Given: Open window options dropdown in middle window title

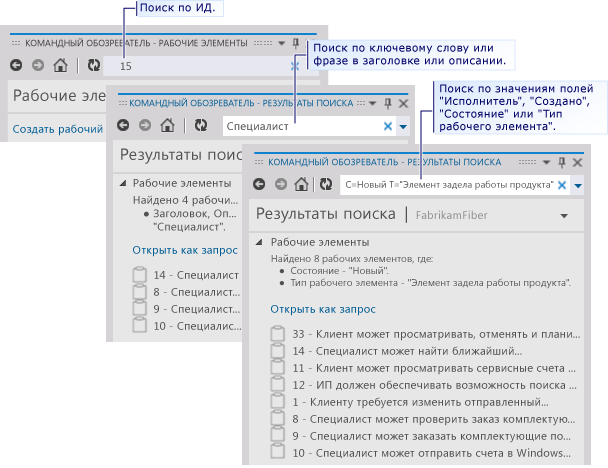Looking at the screenshot, I should [373, 103].
